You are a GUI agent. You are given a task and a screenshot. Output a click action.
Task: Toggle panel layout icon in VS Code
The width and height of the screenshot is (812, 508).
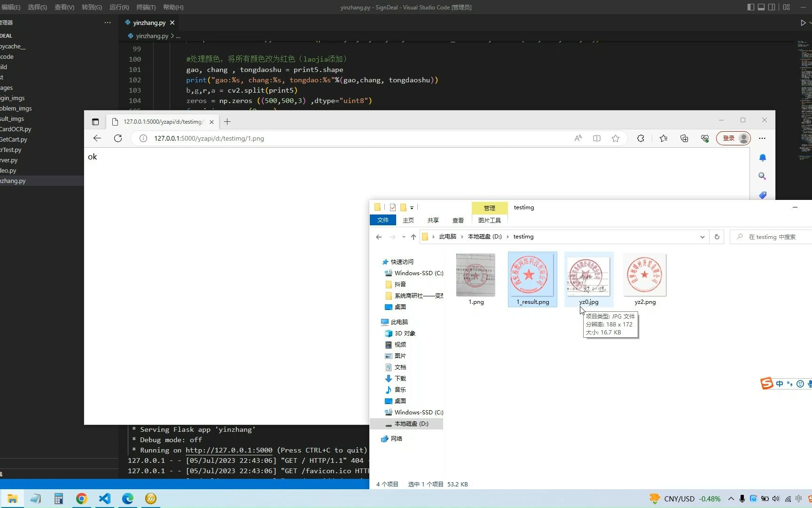[x=761, y=7]
